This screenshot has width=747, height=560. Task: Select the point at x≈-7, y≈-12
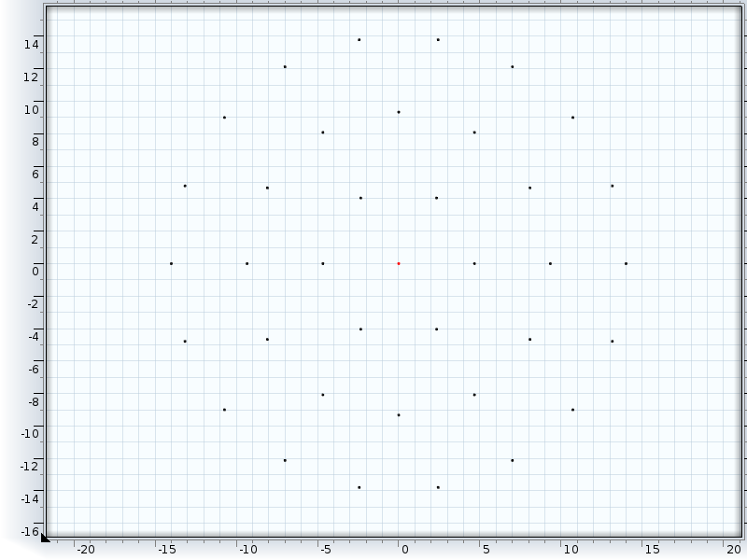(285, 460)
